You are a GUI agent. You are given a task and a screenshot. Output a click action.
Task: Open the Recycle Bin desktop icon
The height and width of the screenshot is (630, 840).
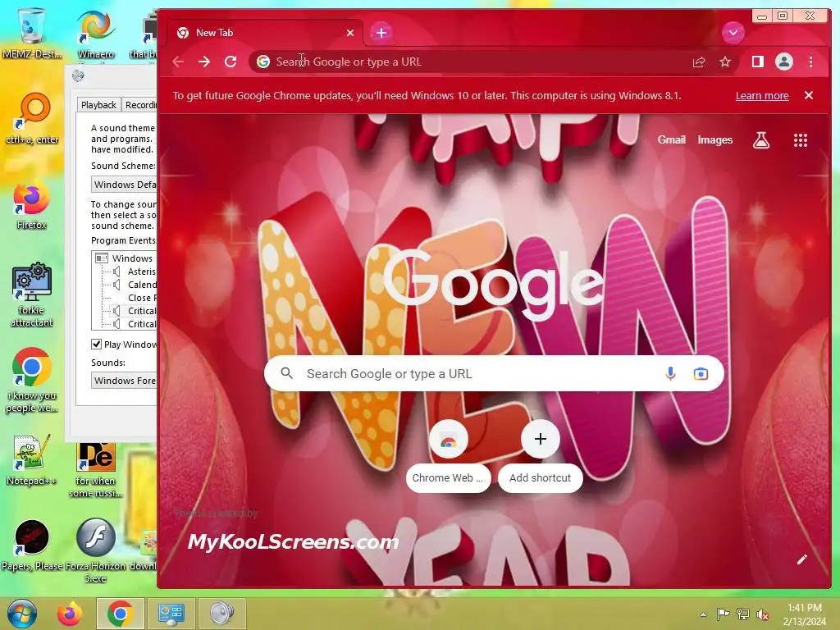(31, 32)
